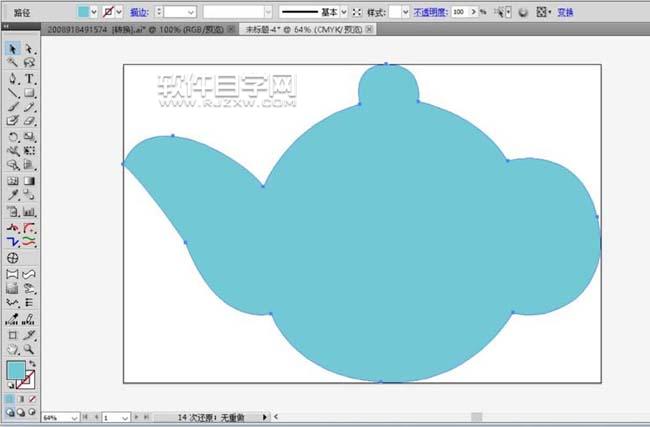Viewport: 650px width, 427px height.
Task: Choose the Symbol Sprayer tool
Action: (x=12, y=212)
